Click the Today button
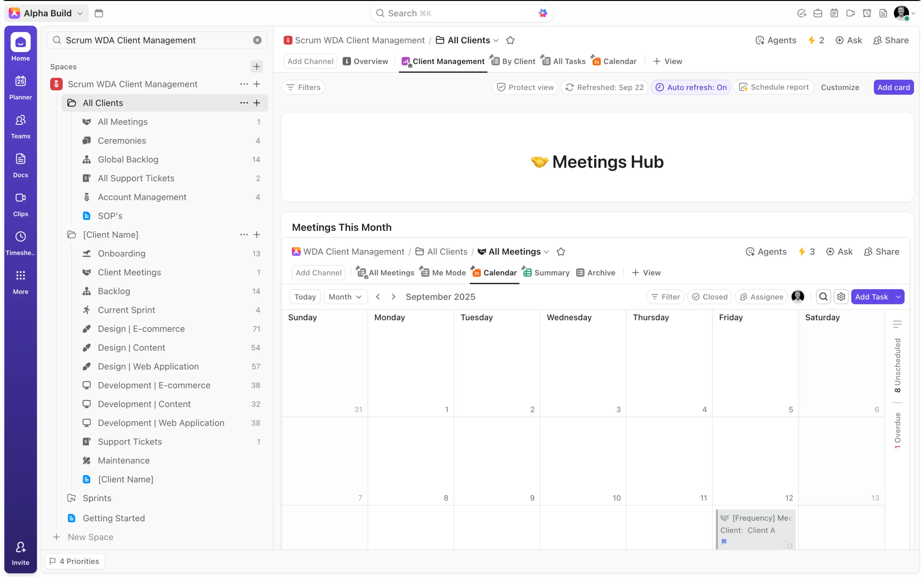924x577 pixels. coord(305,297)
